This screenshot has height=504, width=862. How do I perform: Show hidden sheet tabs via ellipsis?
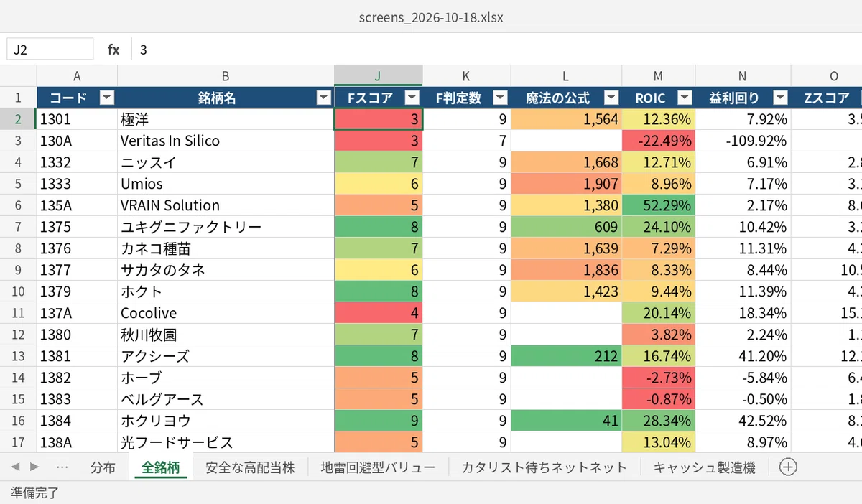[x=62, y=467]
